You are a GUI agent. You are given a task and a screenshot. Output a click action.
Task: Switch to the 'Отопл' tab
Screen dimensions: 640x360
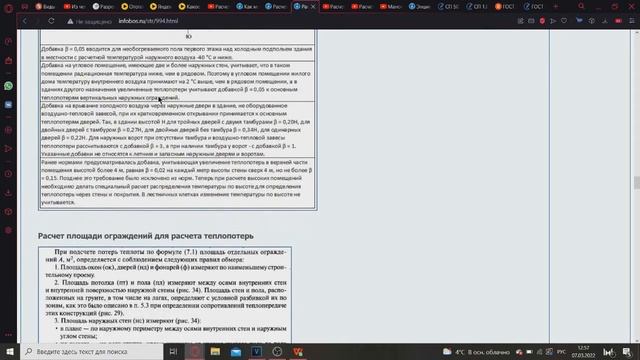[x=132, y=7]
